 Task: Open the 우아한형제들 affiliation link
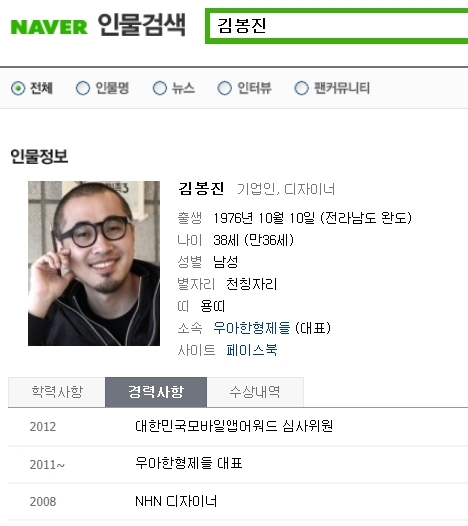[x=252, y=328]
